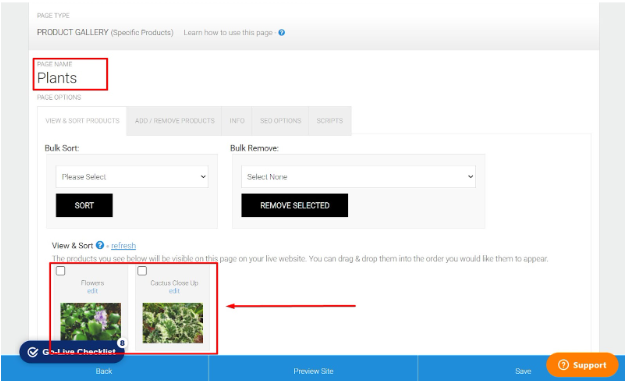Image resolution: width=626 pixels, height=381 pixels.
Task: Click the Go-Live Checklist notification badge
Action: point(122,343)
